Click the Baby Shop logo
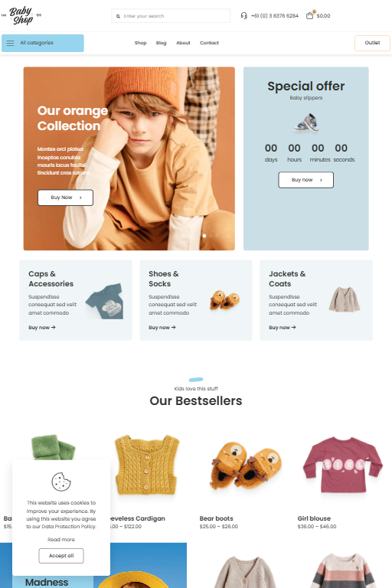 [21, 16]
